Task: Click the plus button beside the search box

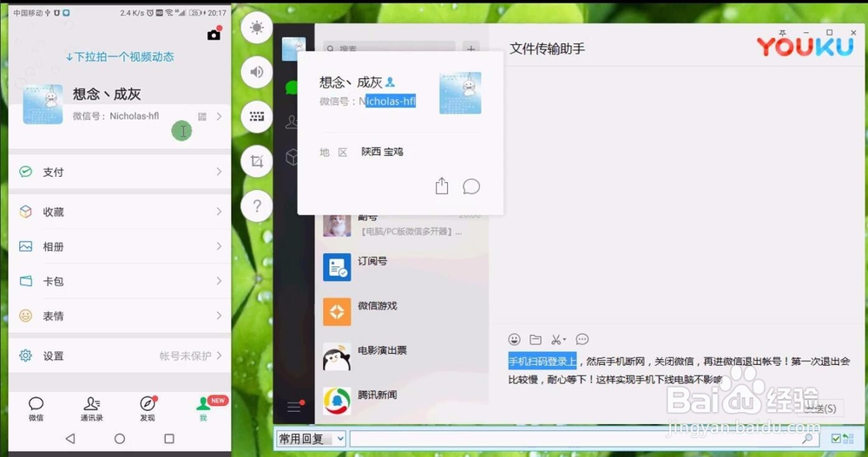Action: click(470, 49)
